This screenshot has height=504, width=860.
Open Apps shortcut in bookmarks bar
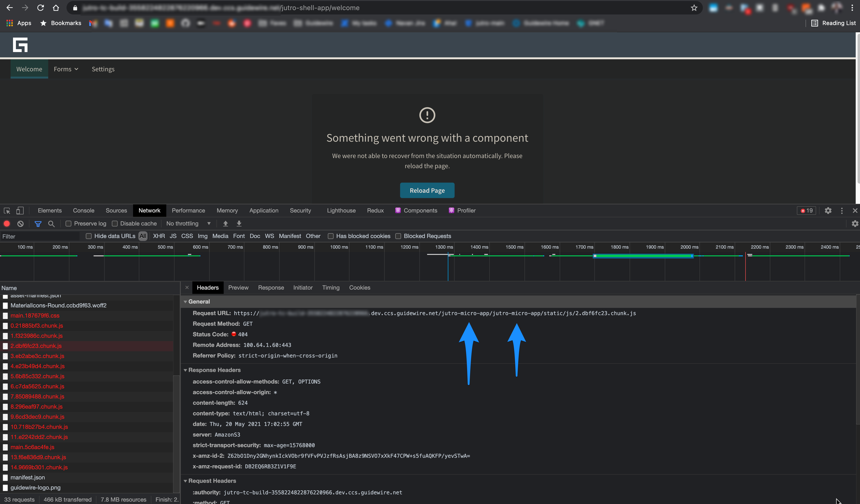pyautogui.click(x=19, y=23)
